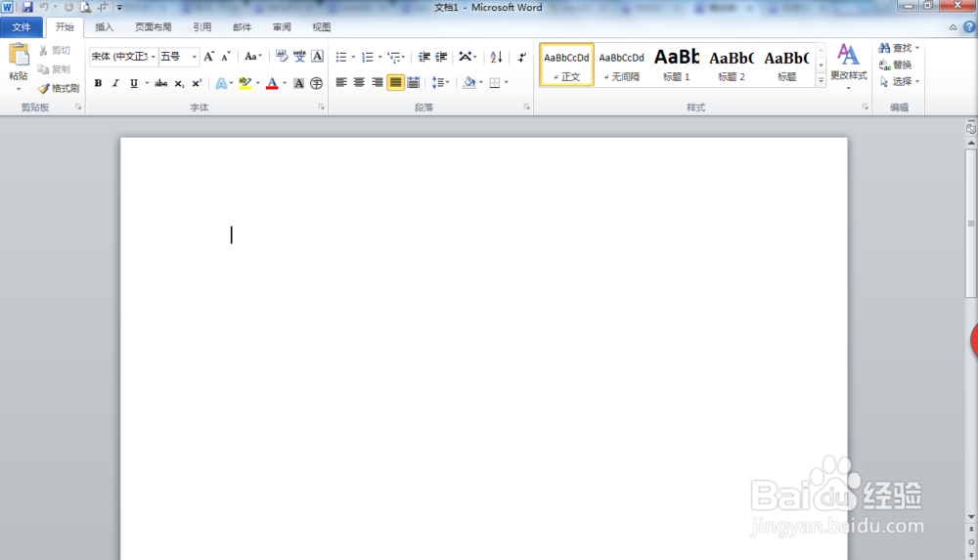Apply the 正文 Normal style

click(566, 65)
